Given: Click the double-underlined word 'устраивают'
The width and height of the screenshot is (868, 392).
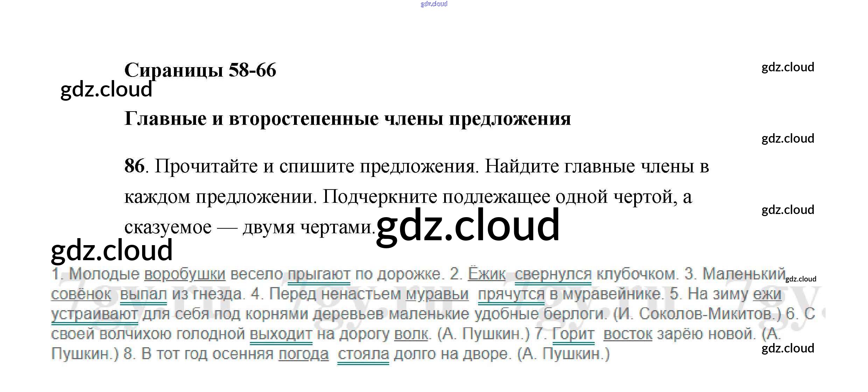Looking at the screenshot, I should 94,314.
